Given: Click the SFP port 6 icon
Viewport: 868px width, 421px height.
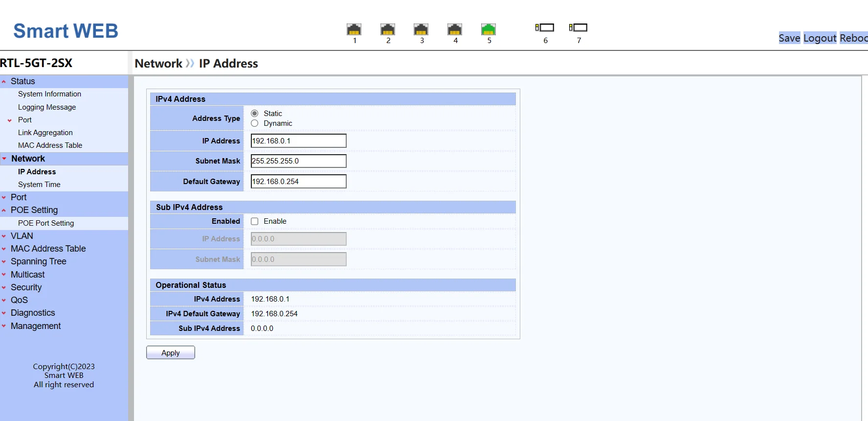Looking at the screenshot, I should pos(545,28).
